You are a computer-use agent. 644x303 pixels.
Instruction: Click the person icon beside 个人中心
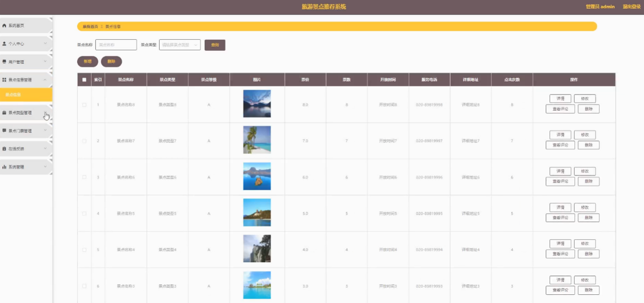click(4, 44)
